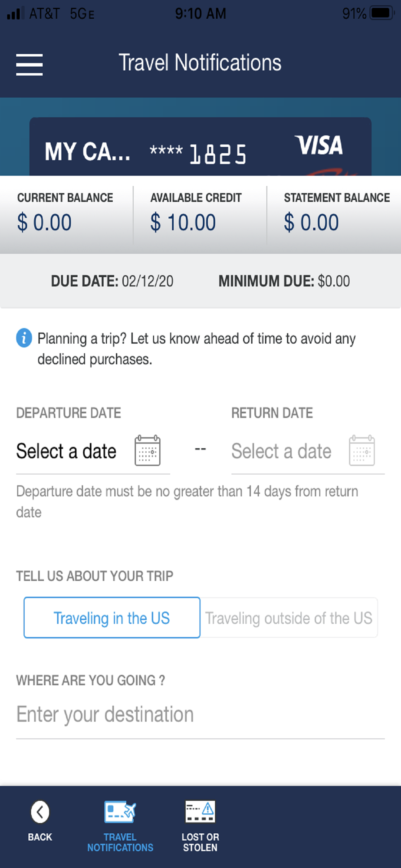Screen dimensions: 401x868
Task: Select Traveling in the US option
Action: click(112, 618)
